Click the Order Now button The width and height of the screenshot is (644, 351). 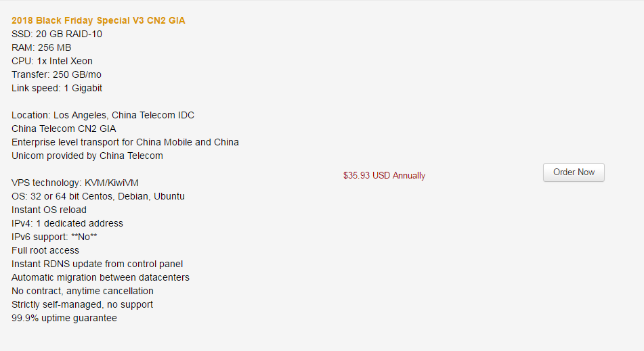click(574, 172)
